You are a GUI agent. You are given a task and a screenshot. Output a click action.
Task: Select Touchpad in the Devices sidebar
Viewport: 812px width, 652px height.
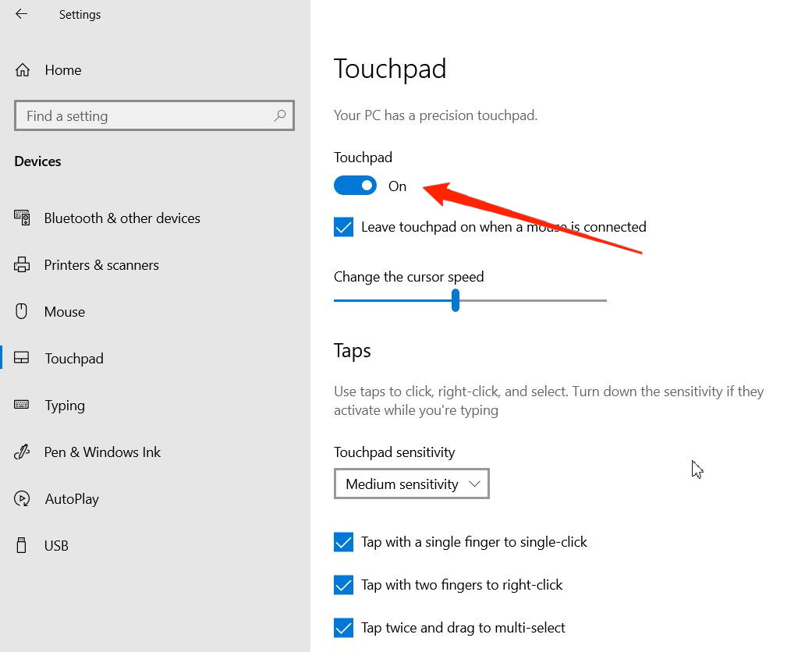[x=74, y=359]
